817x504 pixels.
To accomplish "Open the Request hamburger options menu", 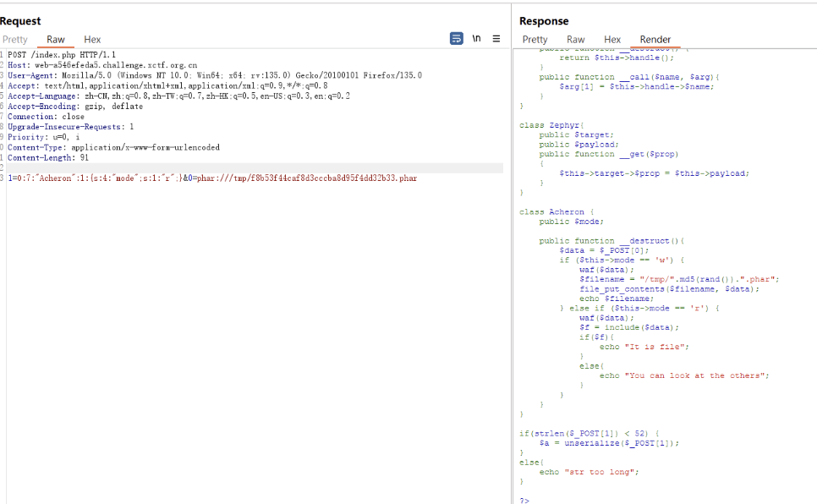I will pyautogui.click(x=496, y=39).
